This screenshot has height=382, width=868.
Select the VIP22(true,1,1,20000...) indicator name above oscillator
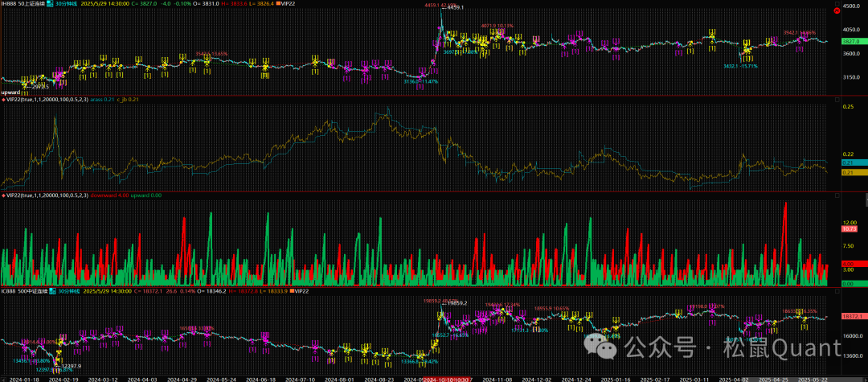46,195
